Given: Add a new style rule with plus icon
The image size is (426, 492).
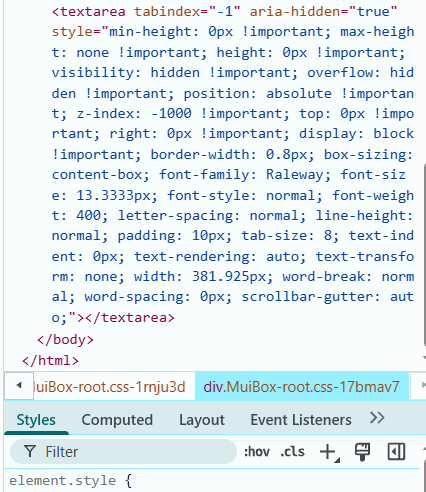Looking at the screenshot, I should 329,452.
